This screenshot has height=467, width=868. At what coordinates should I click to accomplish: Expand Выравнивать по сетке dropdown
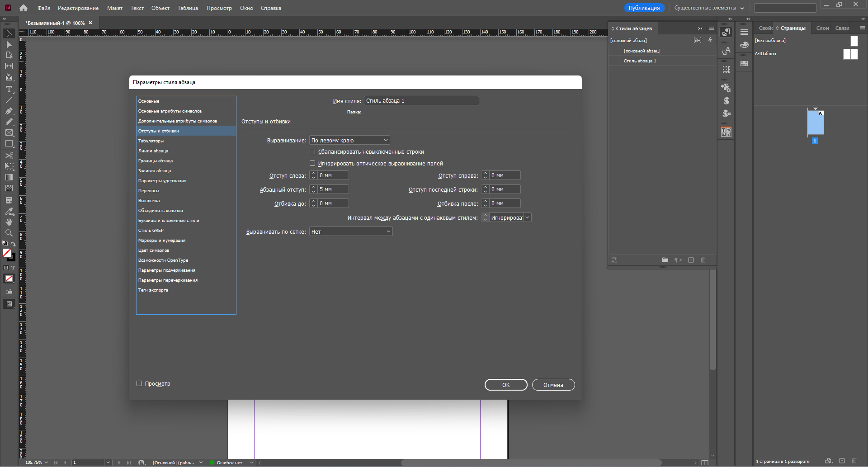coord(351,231)
